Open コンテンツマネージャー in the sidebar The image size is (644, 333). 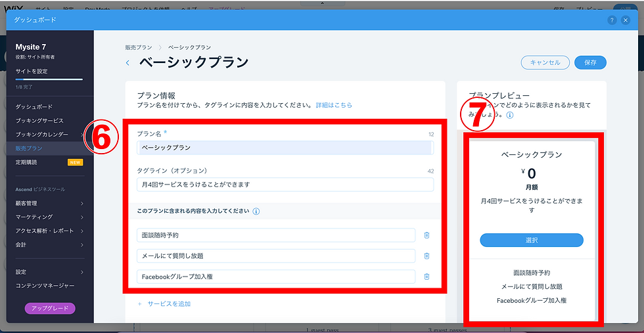tap(45, 285)
